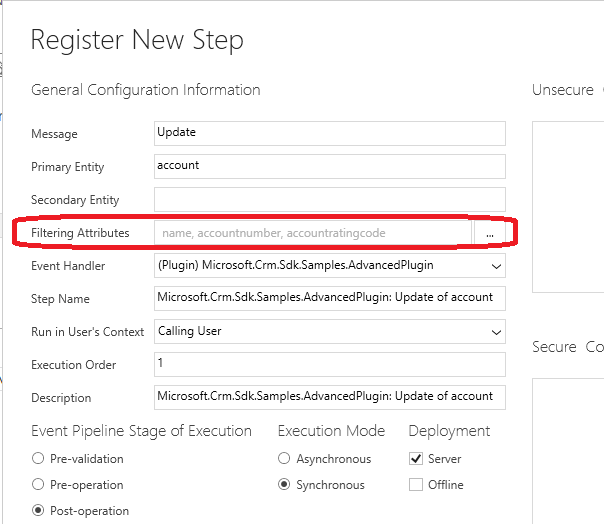Click into the Description text field

330,397
